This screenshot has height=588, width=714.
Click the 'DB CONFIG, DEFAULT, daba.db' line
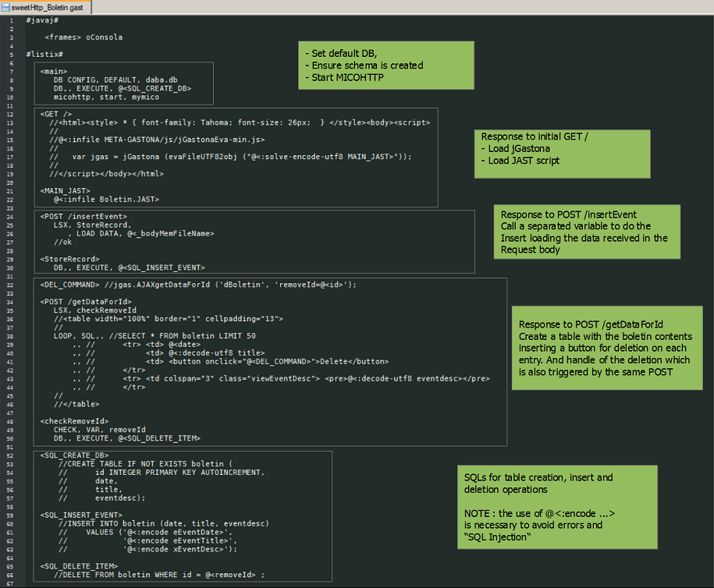point(115,80)
